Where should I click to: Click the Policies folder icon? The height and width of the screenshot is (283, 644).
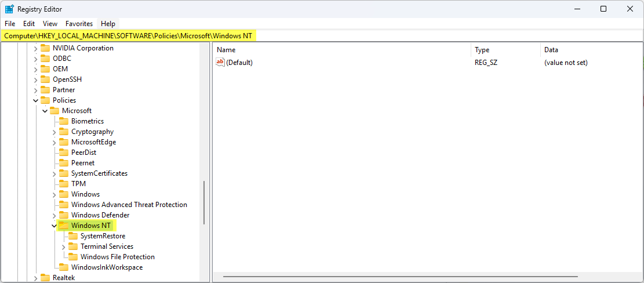(x=45, y=100)
